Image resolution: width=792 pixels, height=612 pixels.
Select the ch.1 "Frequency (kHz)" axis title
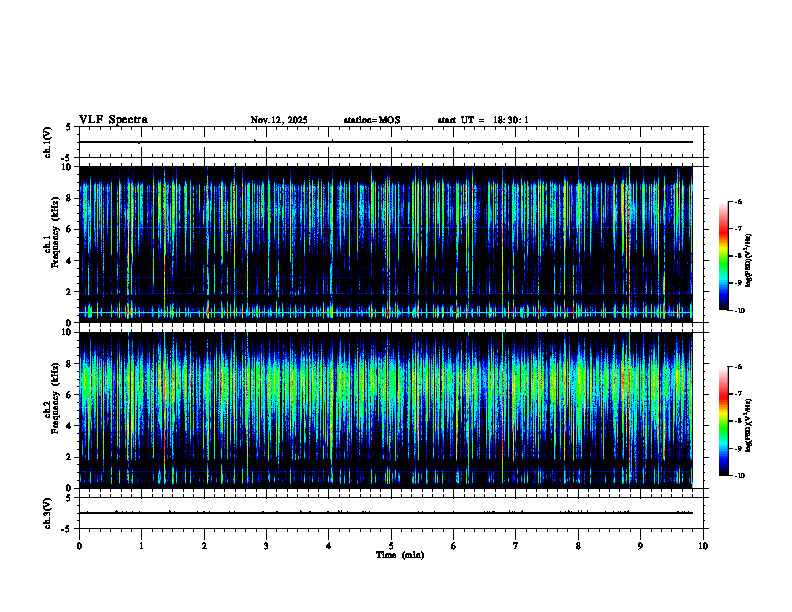[56, 232]
